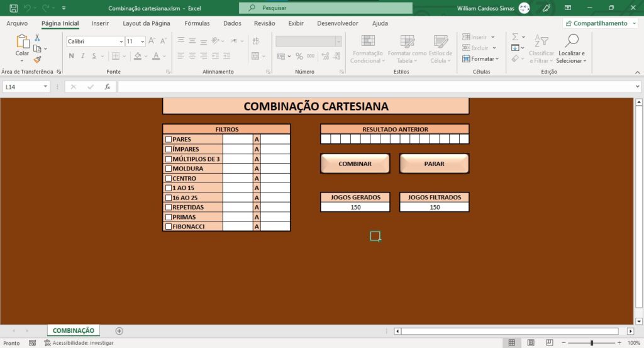Image resolution: width=644 pixels, height=348 pixels.
Task: Open the Exibir tab
Action: (296, 23)
